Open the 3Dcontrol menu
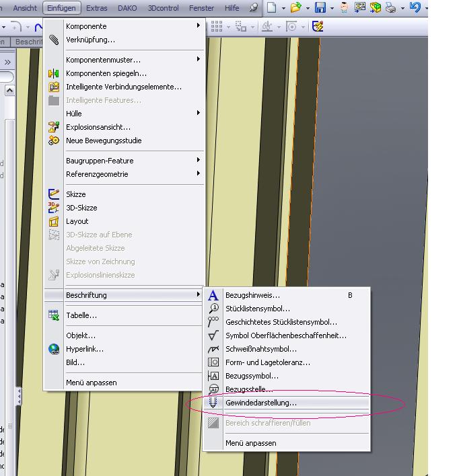The width and height of the screenshot is (459, 476). click(x=164, y=8)
